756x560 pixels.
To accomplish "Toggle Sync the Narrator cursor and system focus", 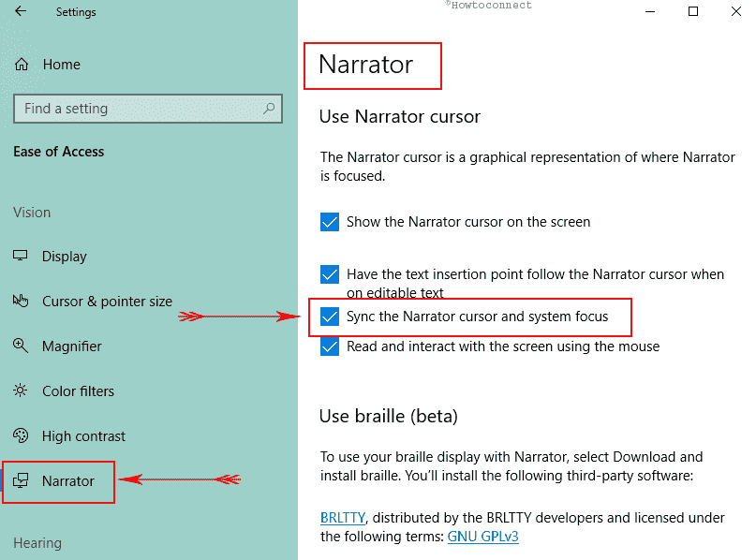I will [x=330, y=317].
